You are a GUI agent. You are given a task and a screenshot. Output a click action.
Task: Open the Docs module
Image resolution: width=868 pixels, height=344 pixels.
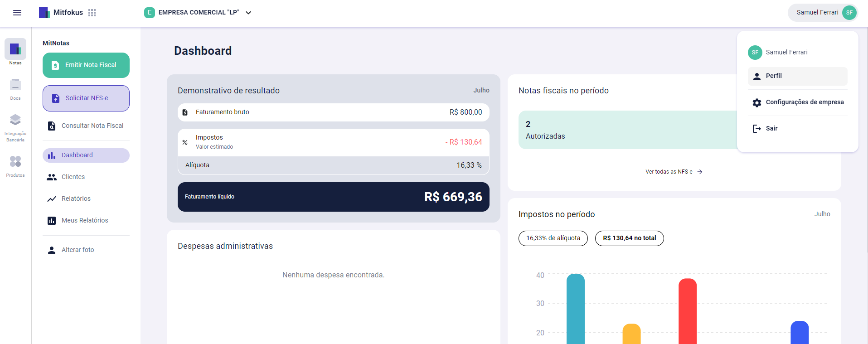(x=15, y=89)
